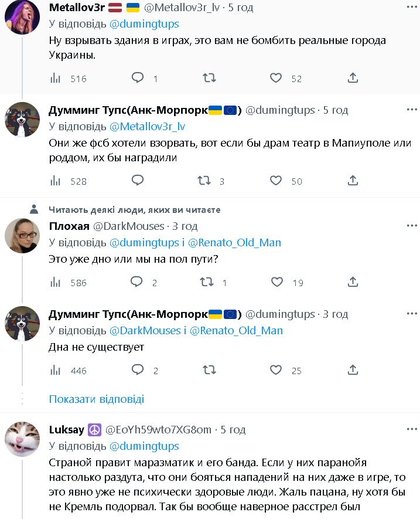Retweet Metallov3r's tweet

click(209, 78)
